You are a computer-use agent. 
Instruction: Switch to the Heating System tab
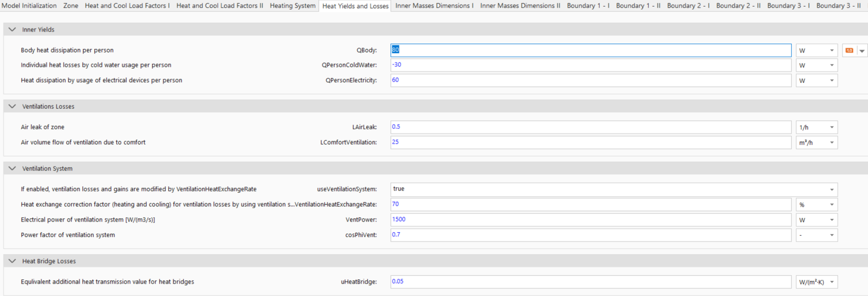[293, 5]
